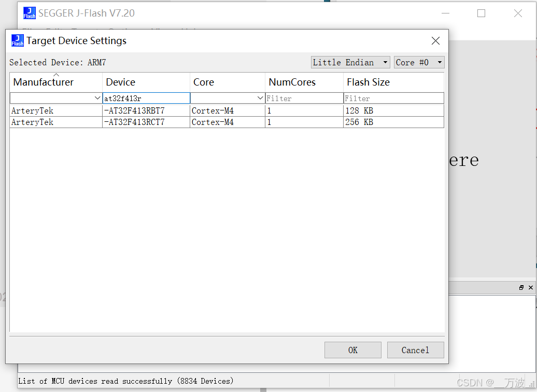Screen dimensions: 537x392
Task: Minimize the SEGGER J-Flash main window
Action: (x=445, y=13)
